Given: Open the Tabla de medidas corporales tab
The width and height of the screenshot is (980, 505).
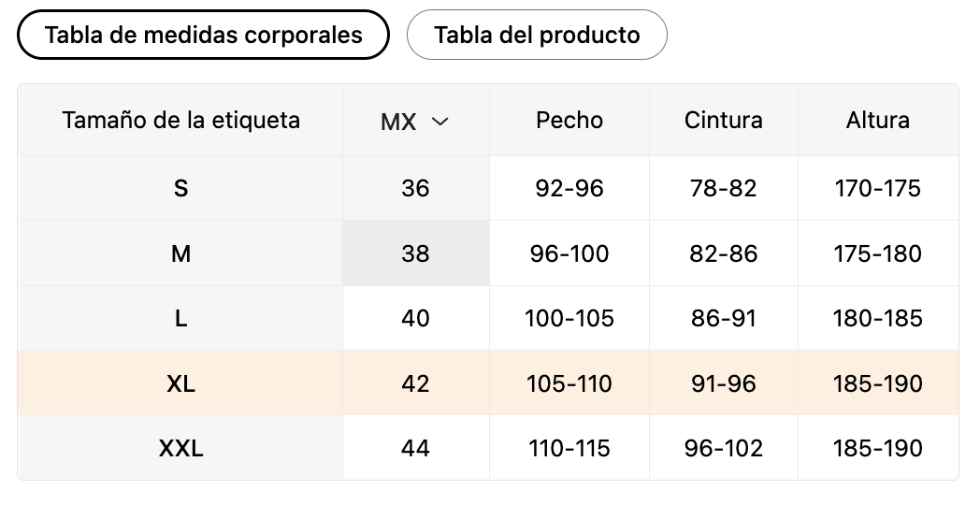Looking at the screenshot, I should (203, 35).
